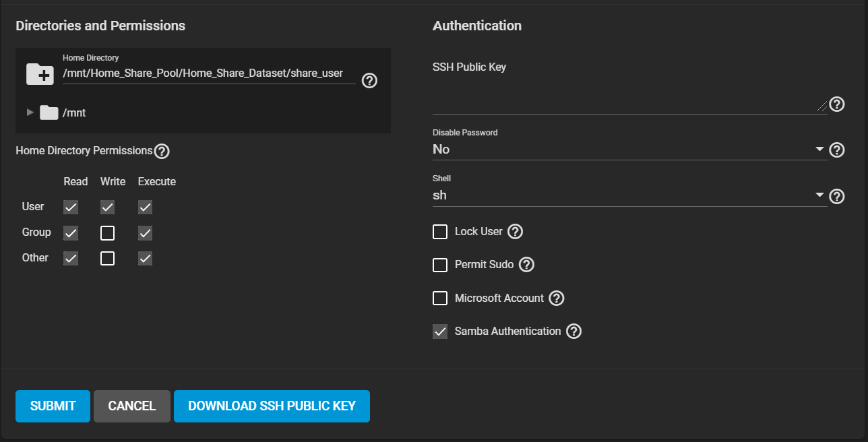
Task: Open help for Microsoft Account option
Action: point(556,298)
